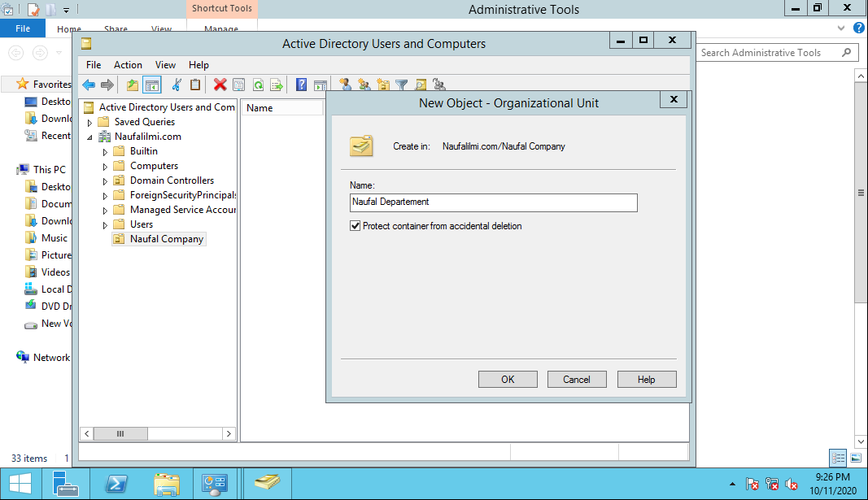
Task: Expand the Explorer ribbon chevron
Action: (x=841, y=28)
